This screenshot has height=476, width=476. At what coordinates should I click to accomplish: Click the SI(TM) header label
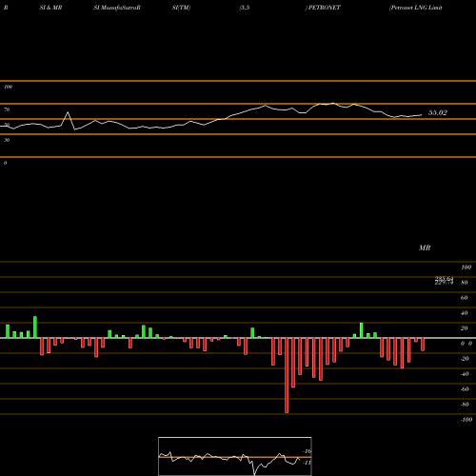[x=181, y=8]
